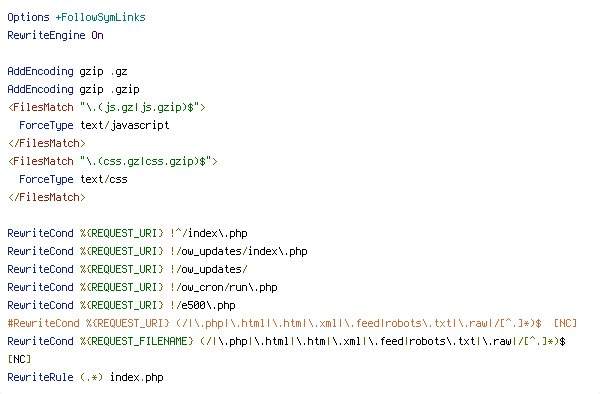The height and width of the screenshot is (394, 600).
Task: Click the commented '#RewriteCond' line
Action: [292, 323]
